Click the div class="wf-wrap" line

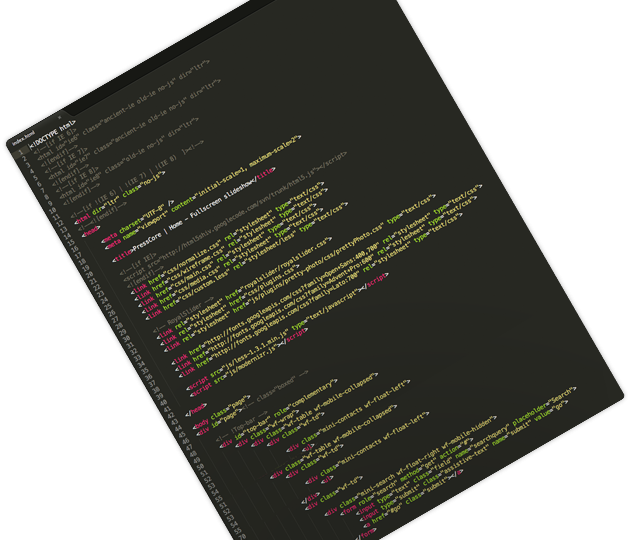(267, 428)
